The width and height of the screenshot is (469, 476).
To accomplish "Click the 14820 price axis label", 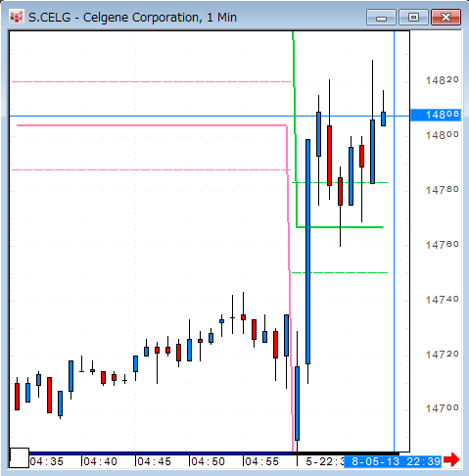I will tap(443, 80).
